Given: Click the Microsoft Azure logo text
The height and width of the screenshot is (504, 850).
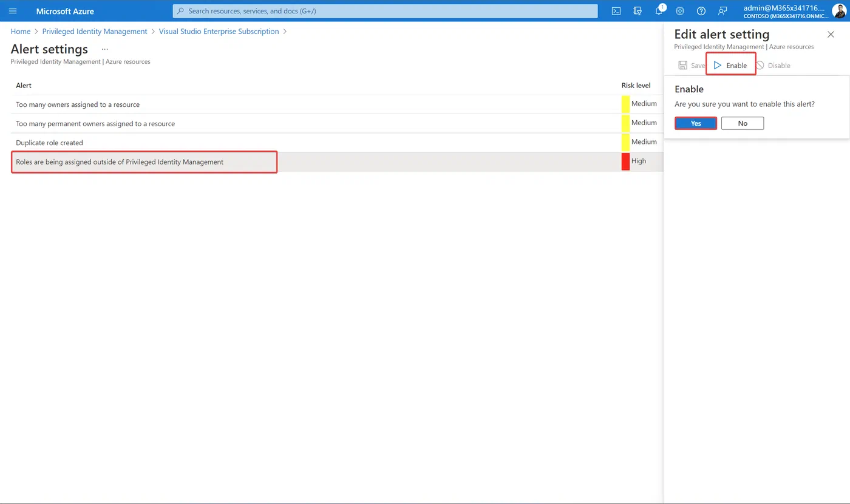Looking at the screenshot, I should click(65, 11).
